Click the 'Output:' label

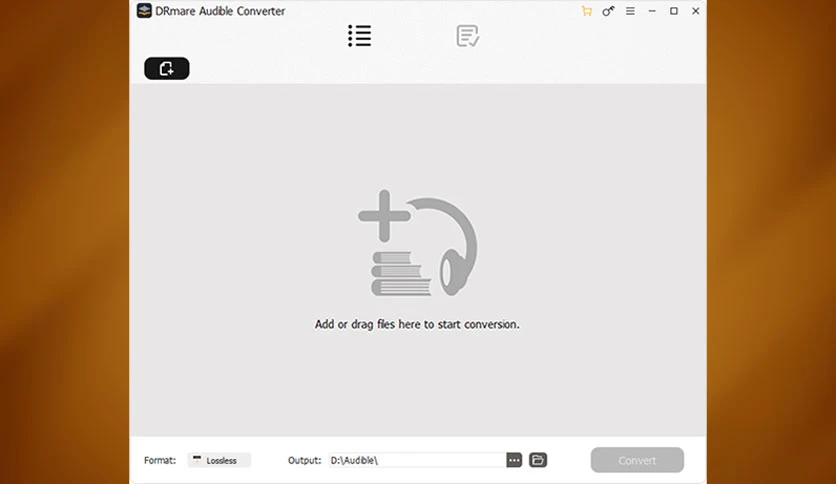[304, 460]
